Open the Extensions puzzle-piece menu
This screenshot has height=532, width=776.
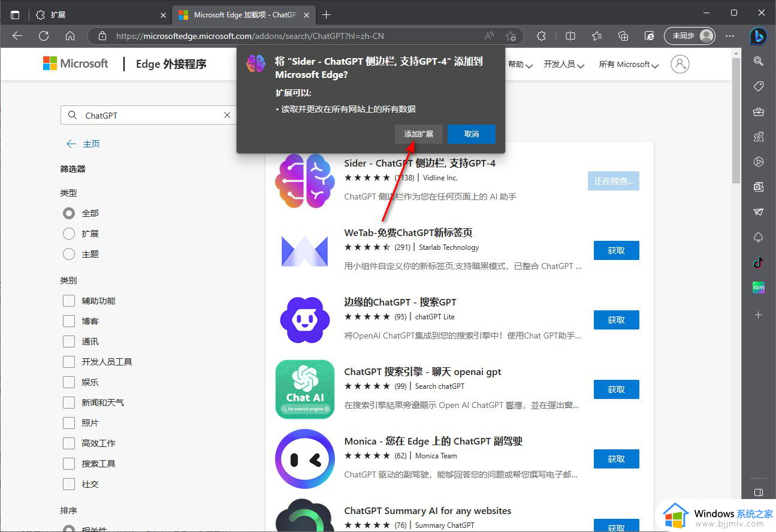click(541, 36)
